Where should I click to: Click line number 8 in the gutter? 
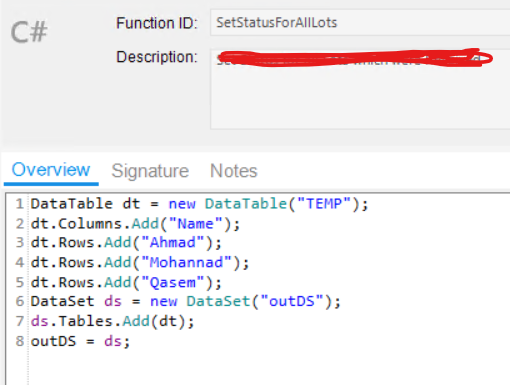(20, 341)
